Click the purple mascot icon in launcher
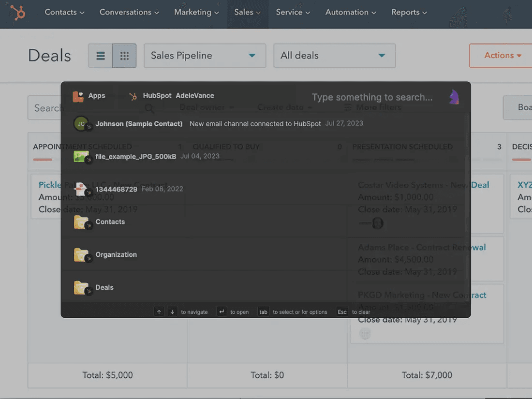Viewport: 532px width, 399px height. point(454,97)
